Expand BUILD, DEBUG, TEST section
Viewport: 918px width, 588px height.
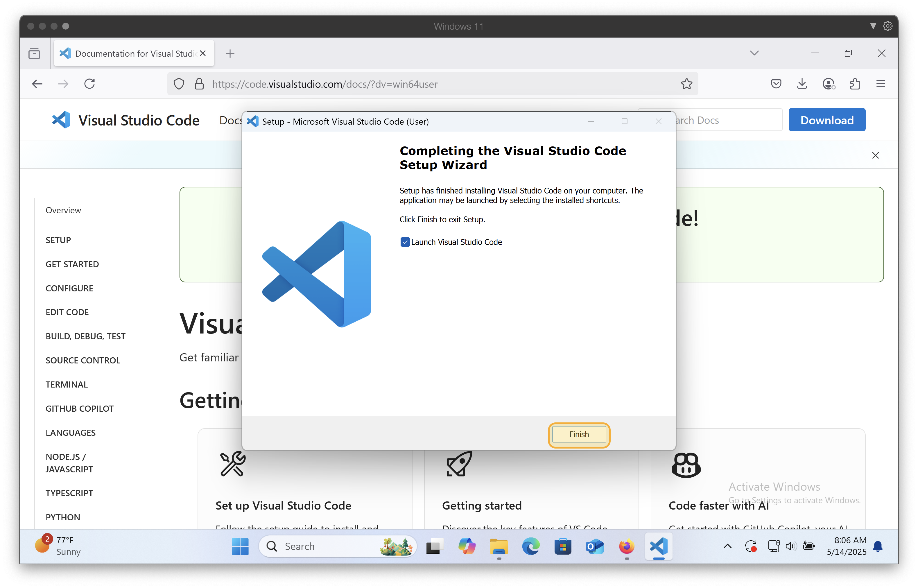(x=85, y=336)
